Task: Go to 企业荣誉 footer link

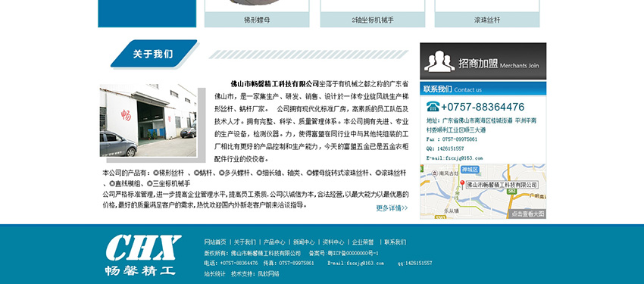Action: pos(363,242)
